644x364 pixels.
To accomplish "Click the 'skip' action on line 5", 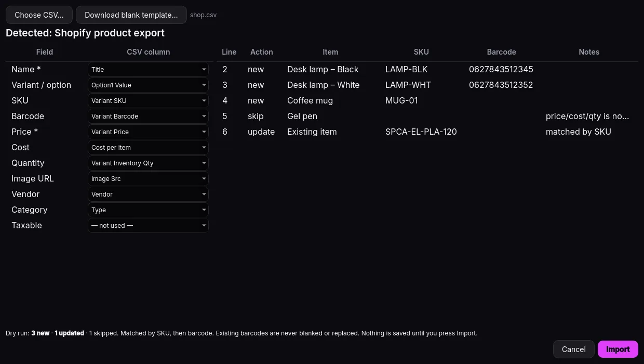I will click(256, 116).
